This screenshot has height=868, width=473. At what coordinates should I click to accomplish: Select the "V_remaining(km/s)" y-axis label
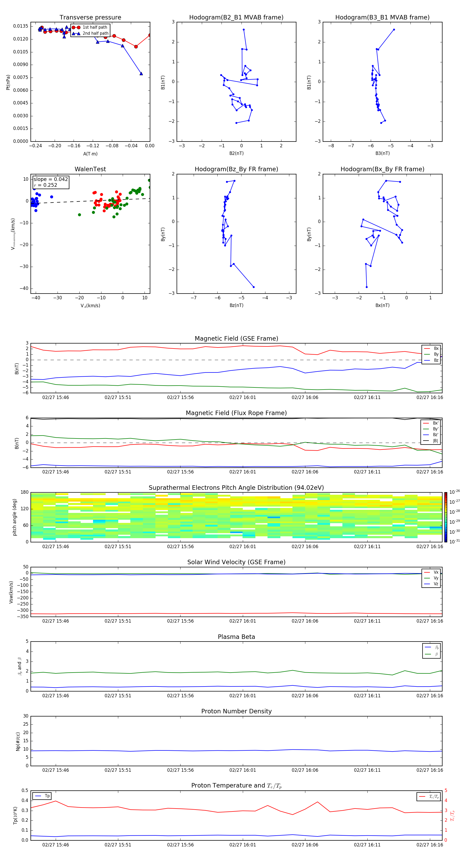pos(13,234)
